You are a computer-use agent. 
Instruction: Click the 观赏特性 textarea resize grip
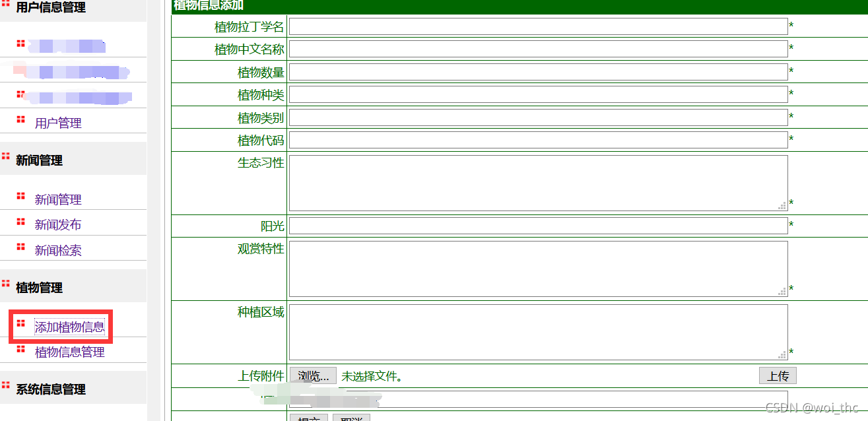pos(782,292)
